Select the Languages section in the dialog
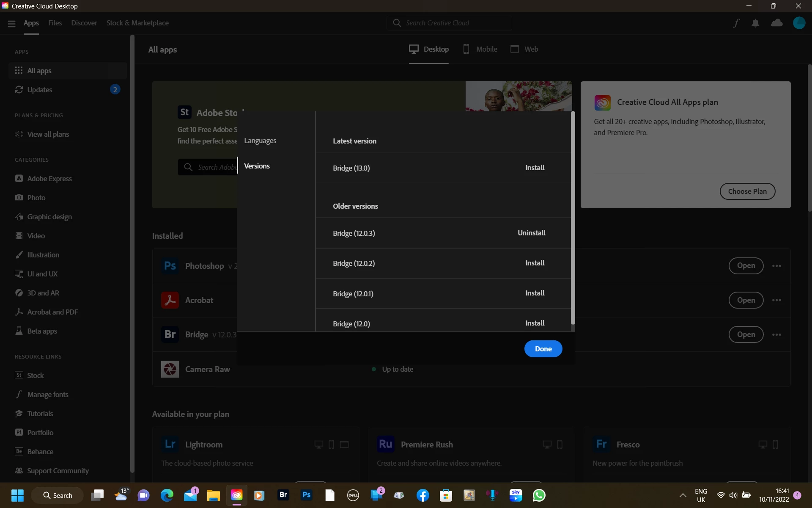This screenshot has width=812, height=508. tap(260, 141)
